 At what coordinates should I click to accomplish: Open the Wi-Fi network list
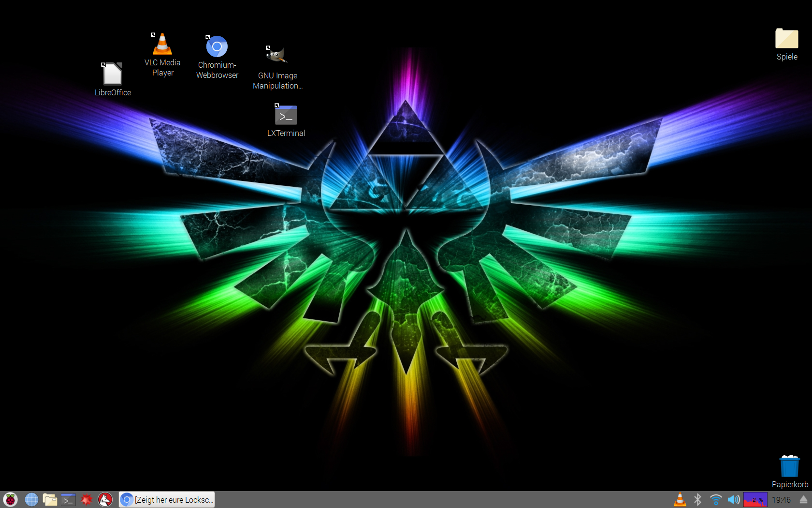coord(716,499)
